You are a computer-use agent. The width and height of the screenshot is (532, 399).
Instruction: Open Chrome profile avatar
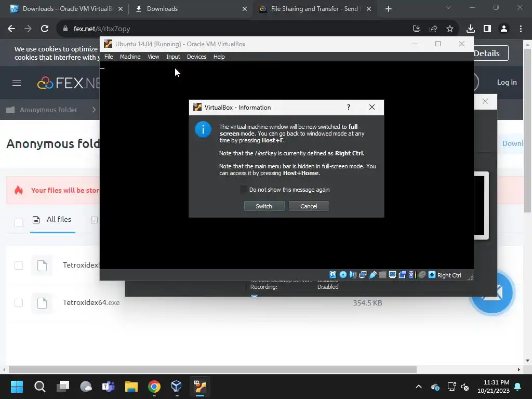504,29
